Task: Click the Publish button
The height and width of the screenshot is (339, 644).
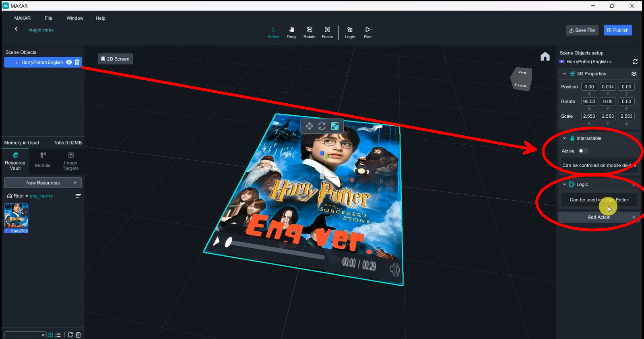Action: [x=617, y=30]
